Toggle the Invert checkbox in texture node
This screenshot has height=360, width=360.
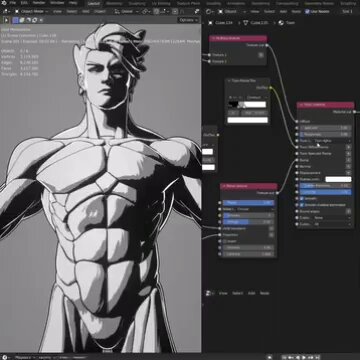click(225, 241)
